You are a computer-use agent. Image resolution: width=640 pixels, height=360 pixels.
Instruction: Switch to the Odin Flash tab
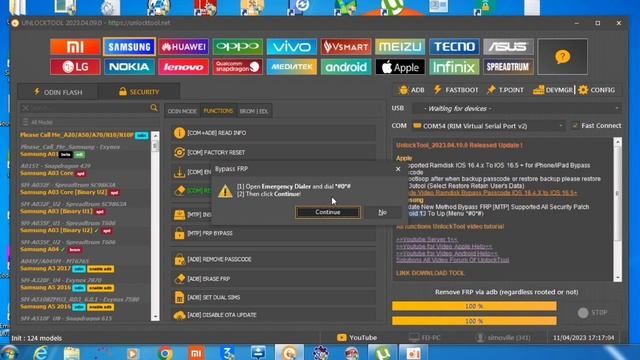pos(58,92)
